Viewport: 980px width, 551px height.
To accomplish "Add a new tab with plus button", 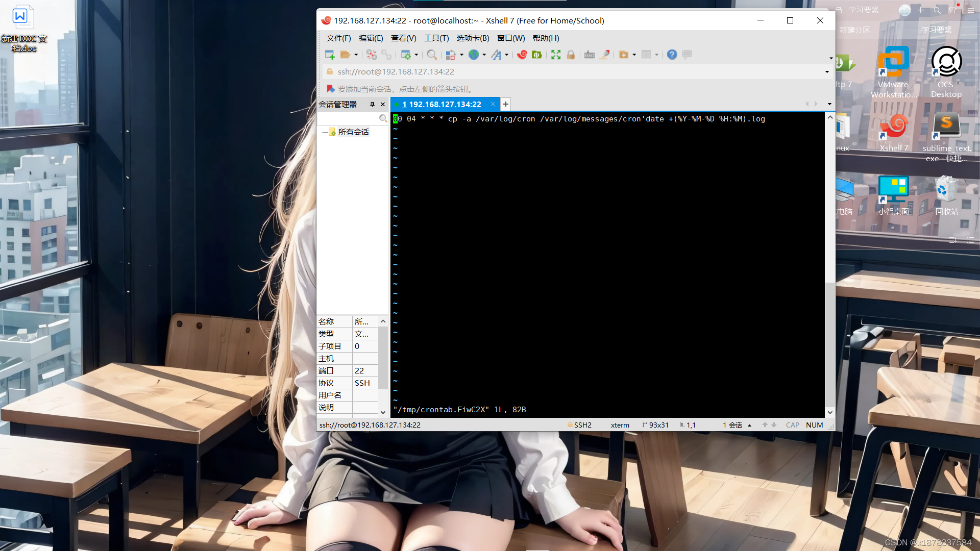I will [x=505, y=104].
